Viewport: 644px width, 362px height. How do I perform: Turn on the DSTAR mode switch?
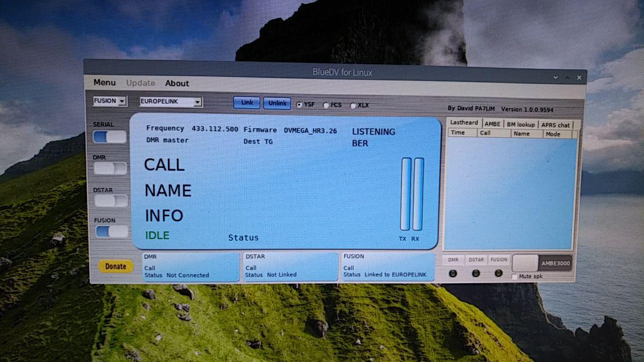tap(110, 201)
